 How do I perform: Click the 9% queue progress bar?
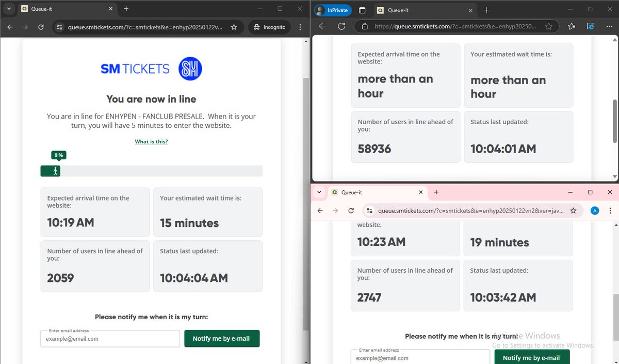click(x=151, y=171)
